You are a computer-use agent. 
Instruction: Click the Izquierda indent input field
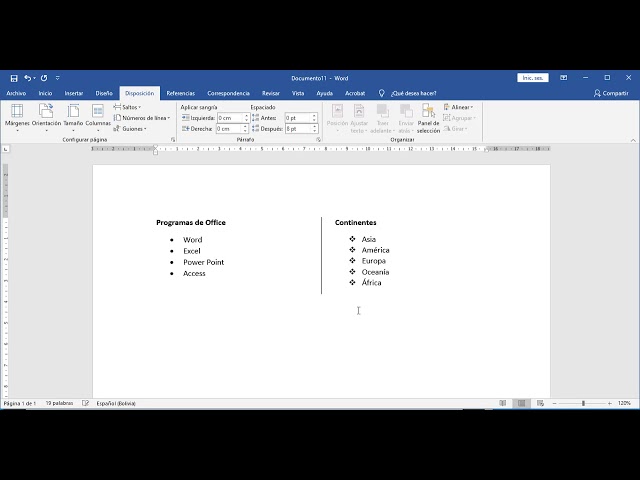[229, 118]
